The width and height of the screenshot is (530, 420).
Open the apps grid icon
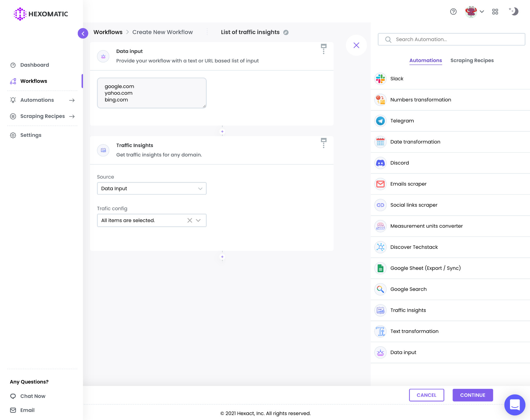[495, 11]
